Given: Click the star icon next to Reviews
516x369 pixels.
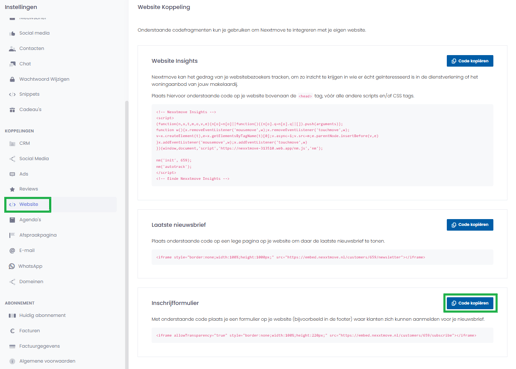Looking at the screenshot, I should pyautogui.click(x=12, y=189).
